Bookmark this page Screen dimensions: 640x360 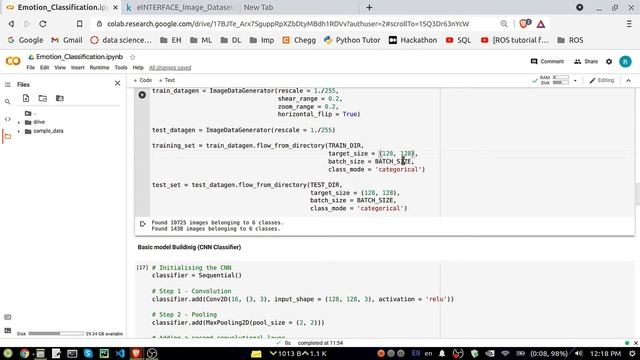(79, 24)
